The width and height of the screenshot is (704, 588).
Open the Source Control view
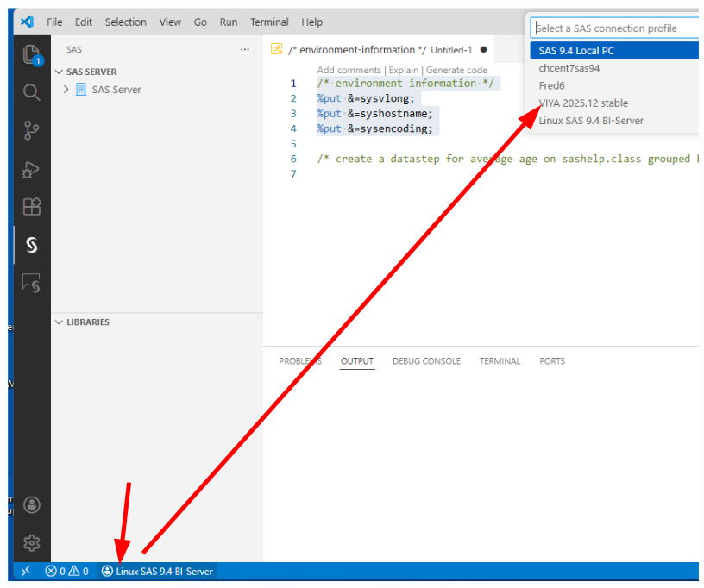tap(31, 130)
